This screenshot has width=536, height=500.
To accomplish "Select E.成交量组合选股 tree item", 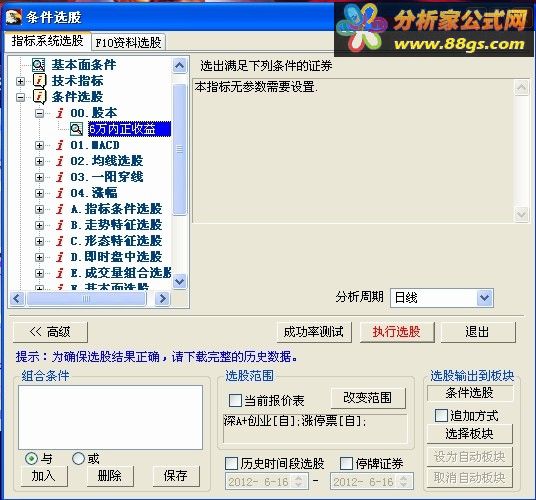I will point(121,273).
